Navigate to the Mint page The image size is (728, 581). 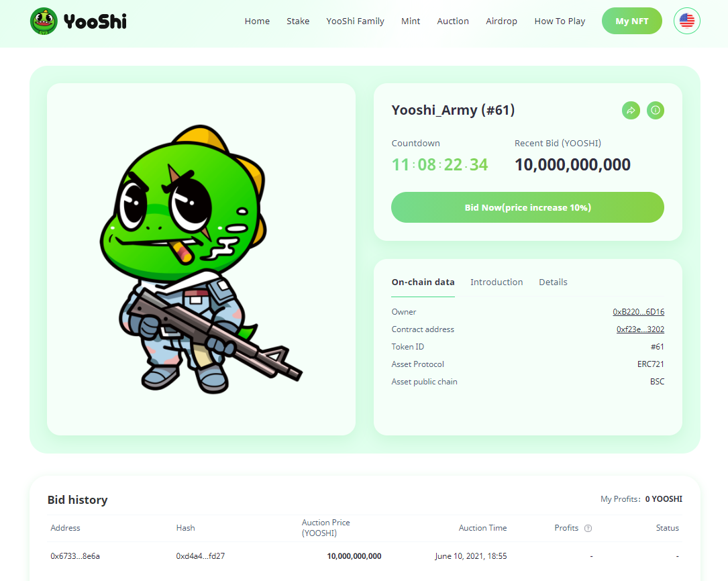(411, 21)
